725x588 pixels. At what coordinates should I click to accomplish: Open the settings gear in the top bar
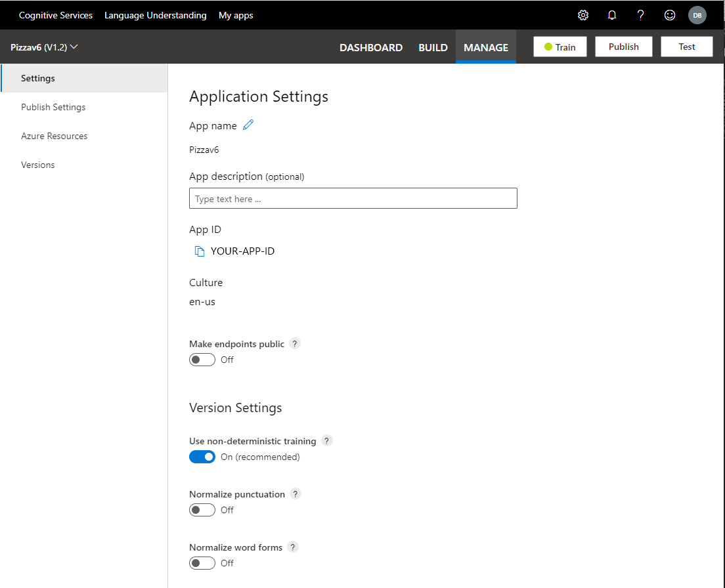(x=582, y=14)
